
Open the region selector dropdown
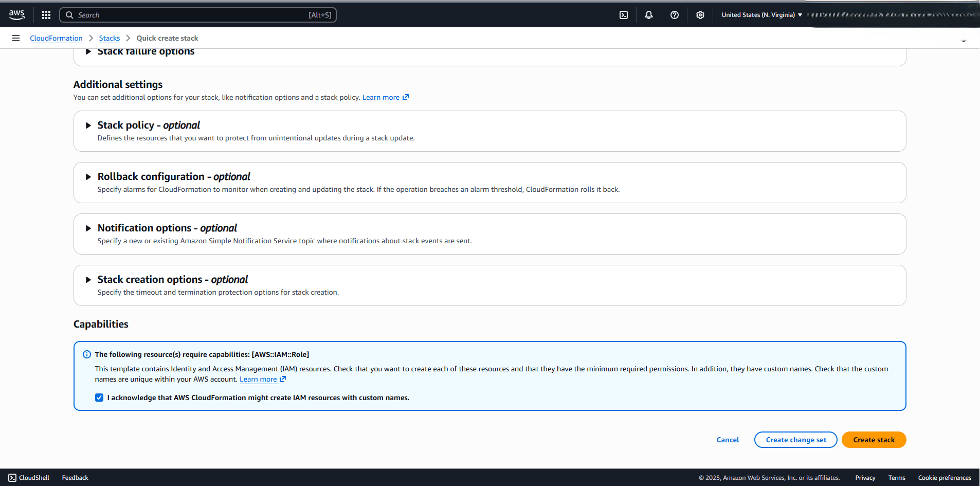pos(761,14)
